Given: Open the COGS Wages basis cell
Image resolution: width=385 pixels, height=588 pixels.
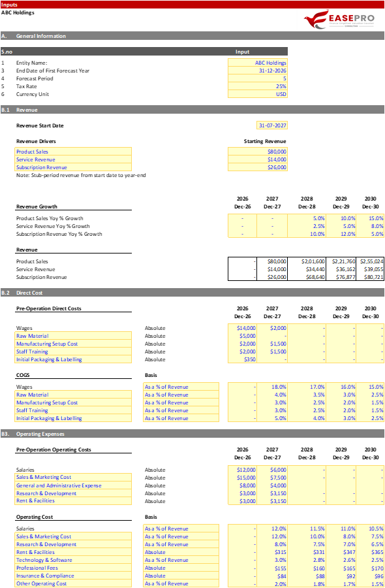Looking at the screenshot, I should click(181, 387).
